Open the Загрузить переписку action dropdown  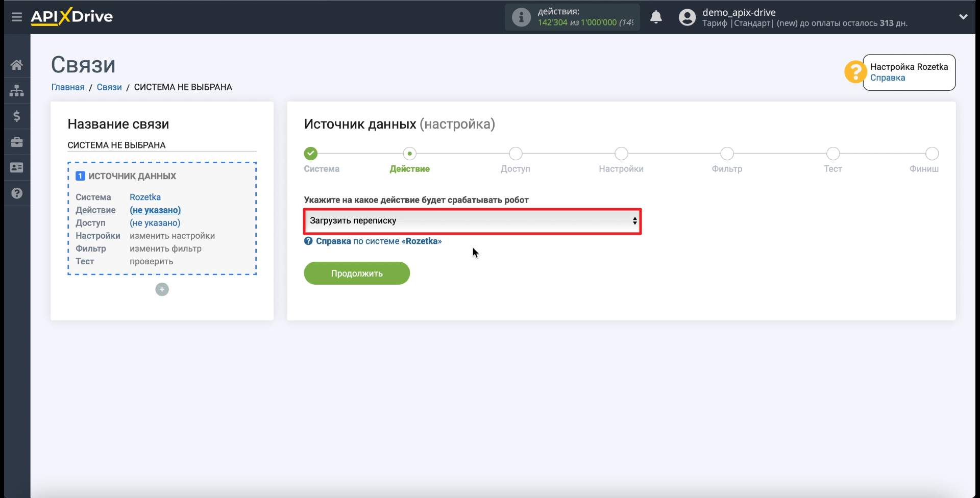(x=473, y=221)
